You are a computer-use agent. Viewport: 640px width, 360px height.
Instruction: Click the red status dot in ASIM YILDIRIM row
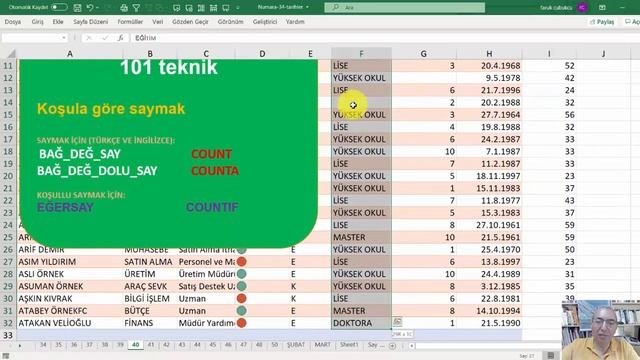[241, 262]
